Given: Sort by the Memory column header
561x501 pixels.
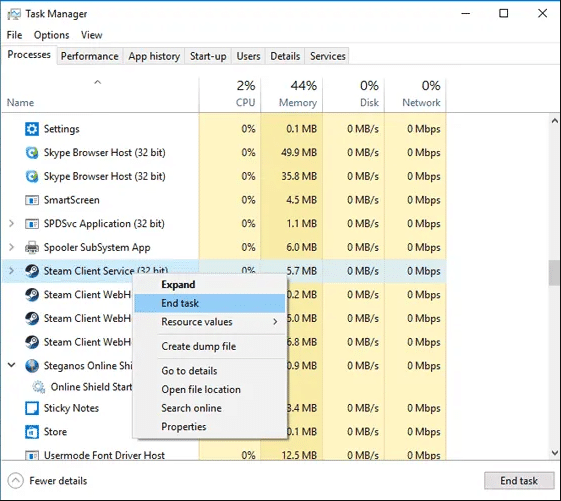Looking at the screenshot, I should [292, 95].
